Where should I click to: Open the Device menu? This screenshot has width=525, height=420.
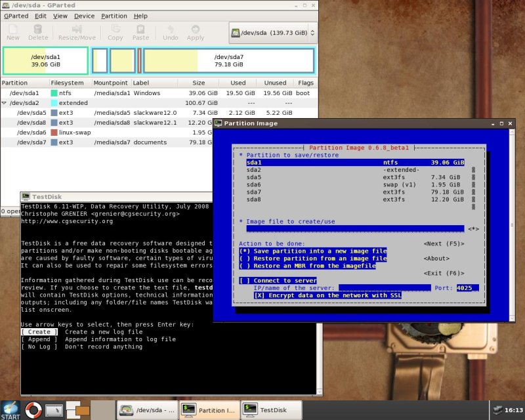[84, 16]
